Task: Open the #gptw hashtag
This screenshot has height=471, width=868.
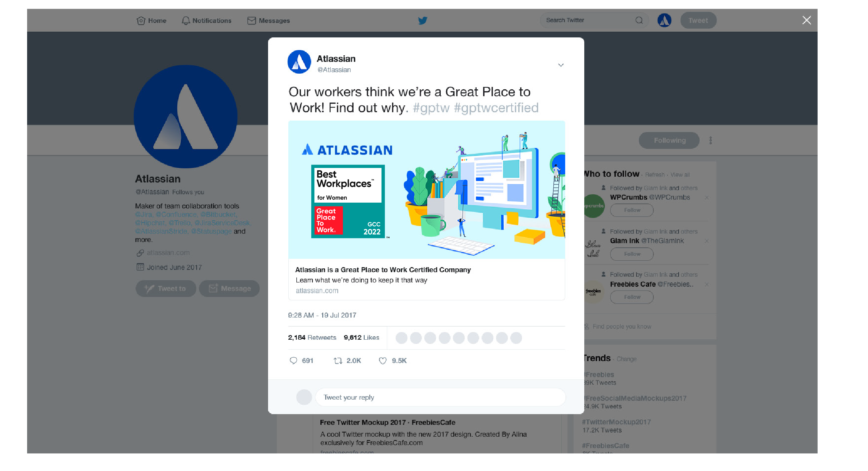Action: point(431,108)
